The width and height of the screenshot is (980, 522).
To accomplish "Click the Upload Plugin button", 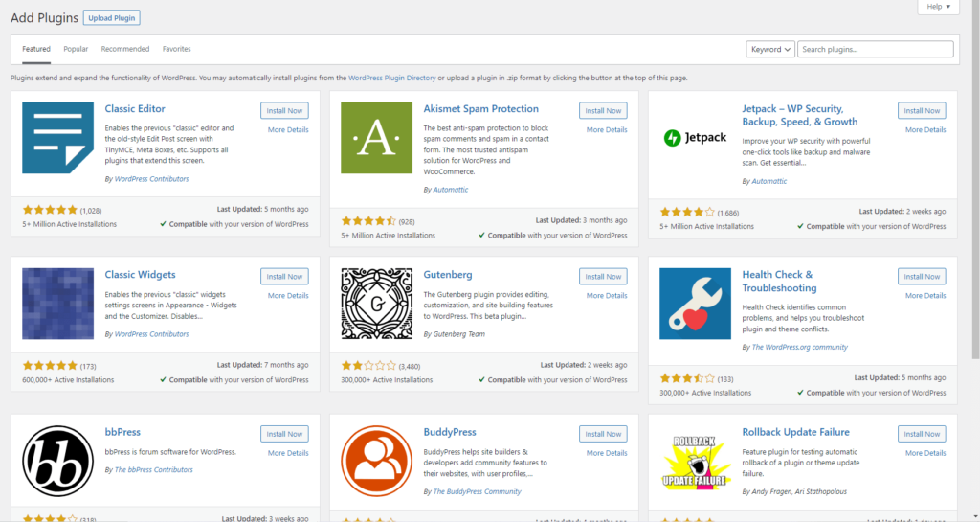I will pyautogui.click(x=112, y=18).
